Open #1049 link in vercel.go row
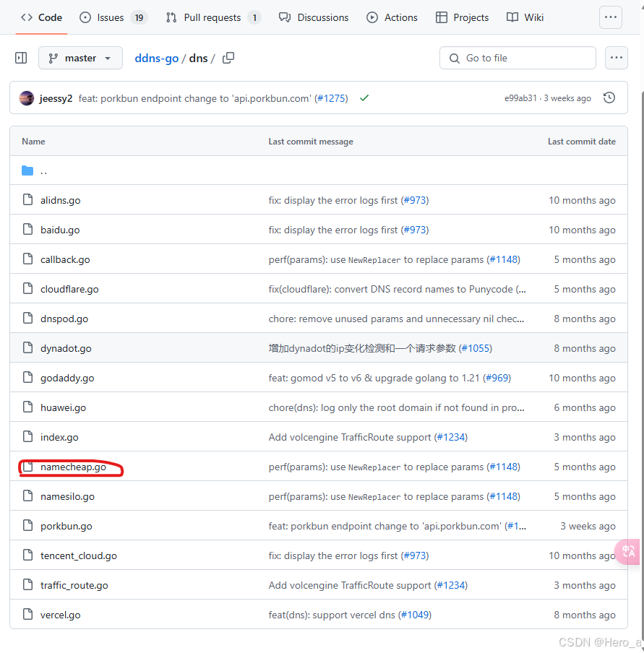Image resolution: width=644 pixels, height=653 pixels. pyautogui.click(x=415, y=615)
